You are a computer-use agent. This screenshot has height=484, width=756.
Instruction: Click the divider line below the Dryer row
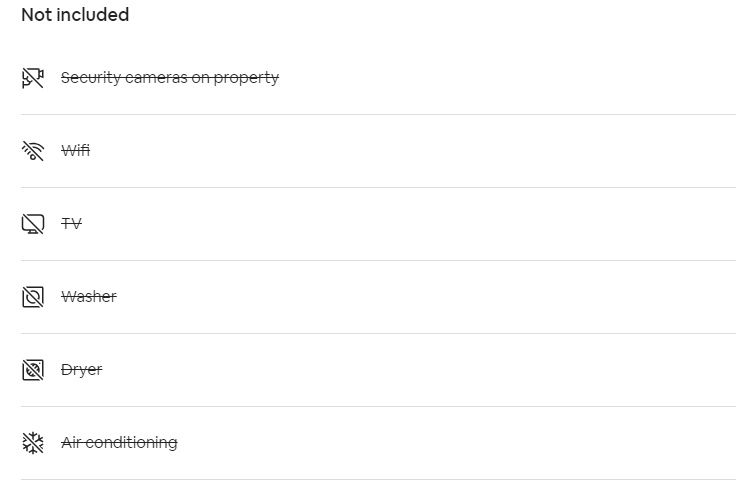(378, 406)
